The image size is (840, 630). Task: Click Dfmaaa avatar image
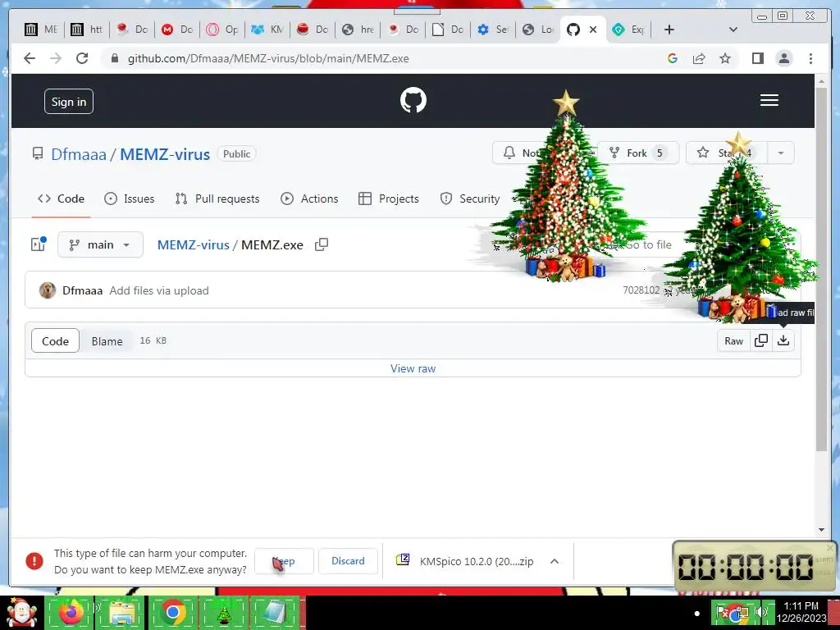point(47,290)
